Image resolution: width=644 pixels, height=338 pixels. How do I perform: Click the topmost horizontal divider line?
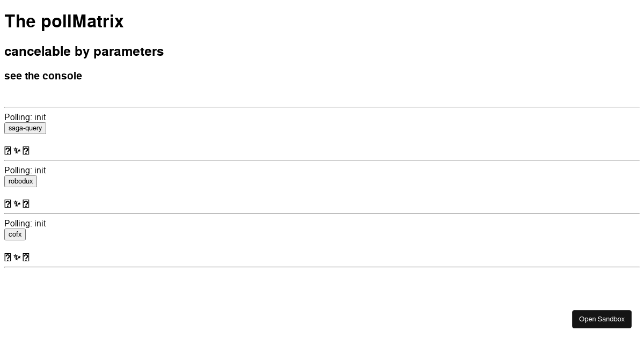point(322,106)
